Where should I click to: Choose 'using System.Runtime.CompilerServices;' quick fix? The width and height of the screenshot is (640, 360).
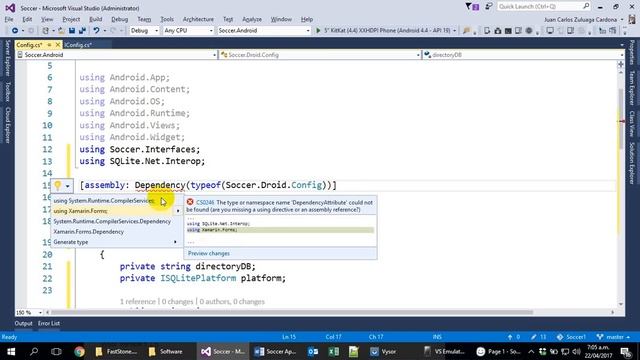tap(116, 201)
